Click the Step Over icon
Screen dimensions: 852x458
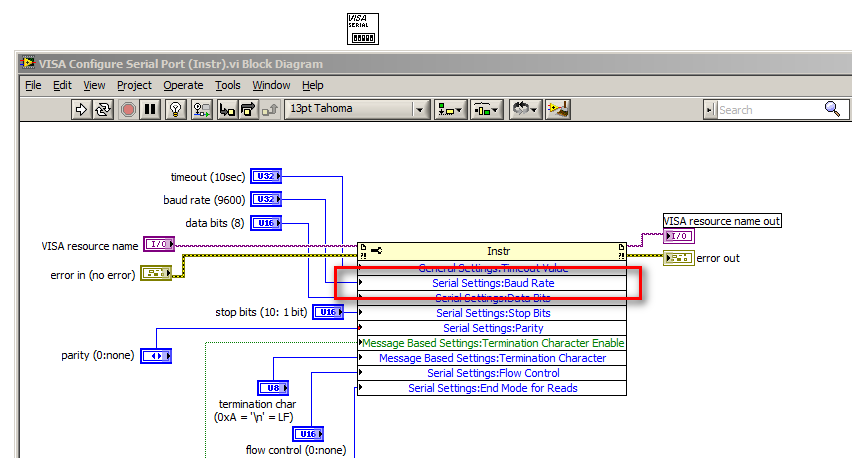coord(249,109)
